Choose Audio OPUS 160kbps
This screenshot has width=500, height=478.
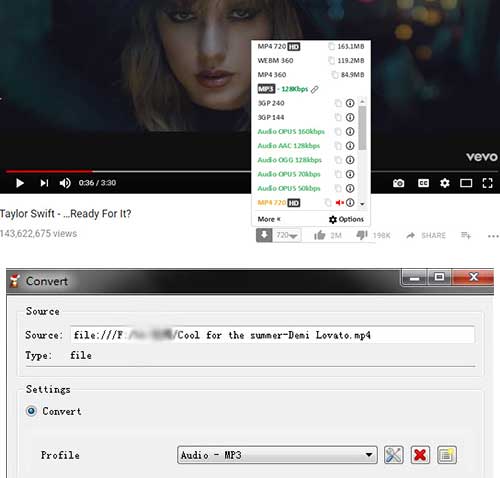coord(291,131)
